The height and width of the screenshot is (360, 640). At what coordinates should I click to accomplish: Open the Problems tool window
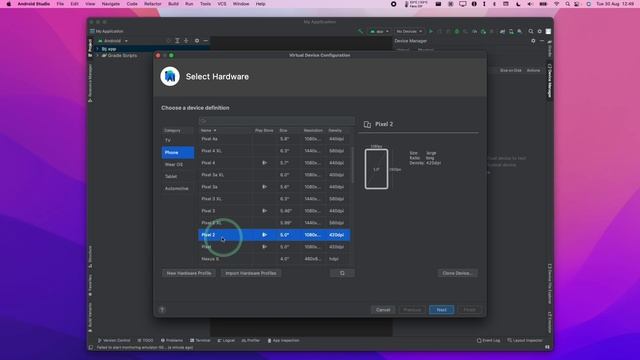[172, 340]
